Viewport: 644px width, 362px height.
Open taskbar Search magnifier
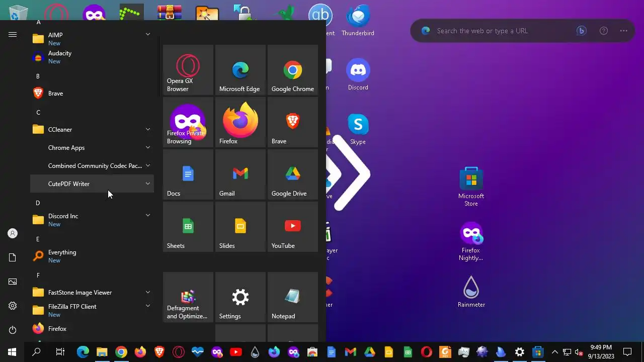(36, 352)
